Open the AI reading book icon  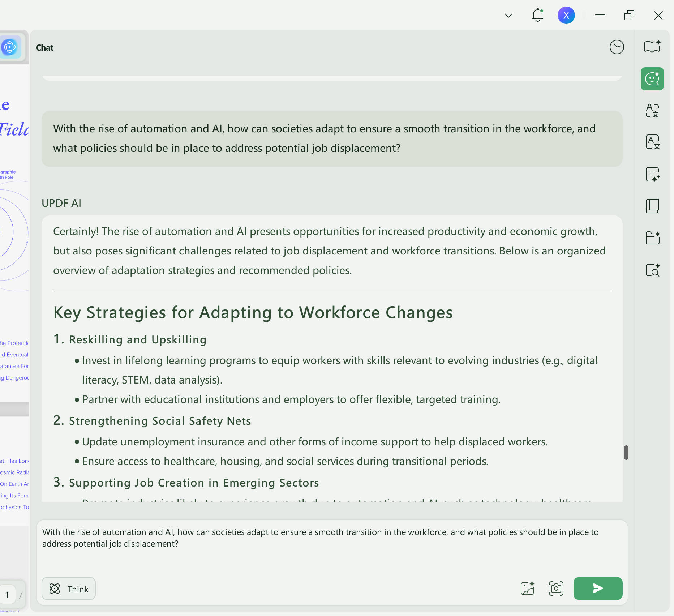pyautogui.click(x=652, y=47)
